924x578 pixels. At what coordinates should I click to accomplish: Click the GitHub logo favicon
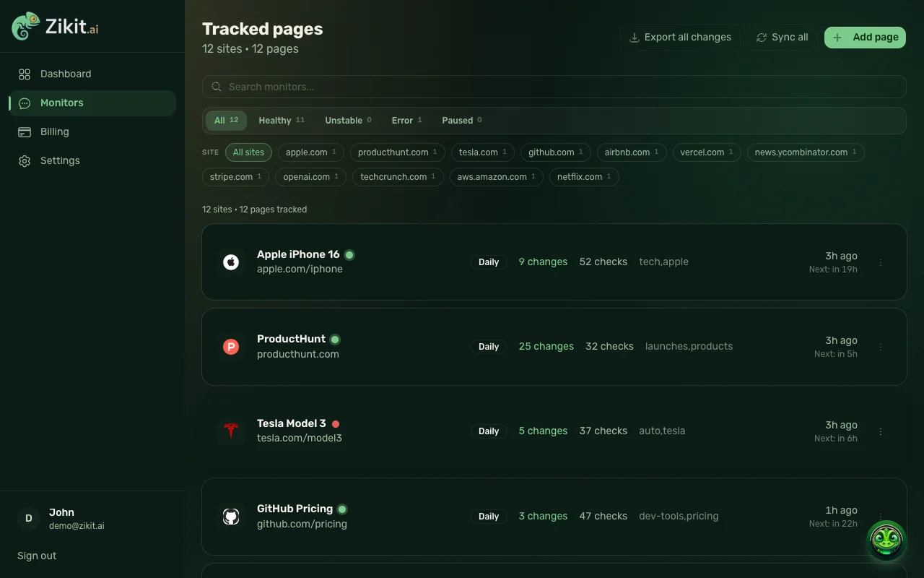(231, 517)
